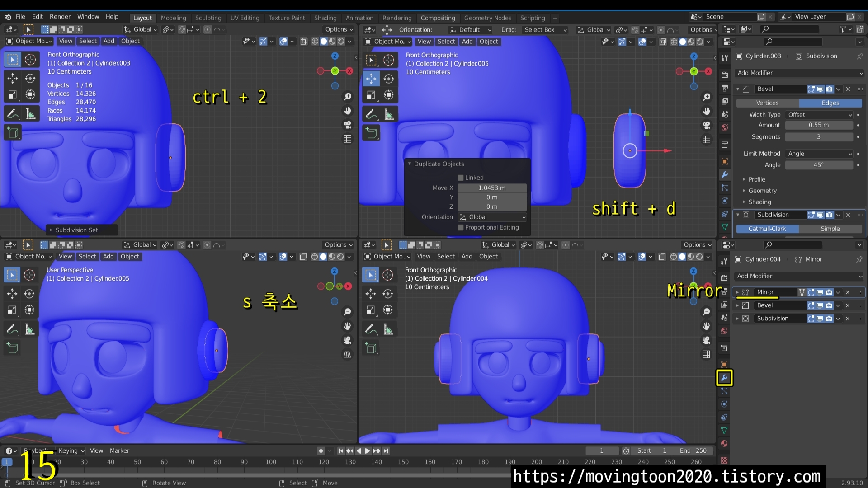This screenshot has width=868, height=488.
Task: Select the Add Cube tool in bottom-left viewport
Action: click(x=13, y=348)
